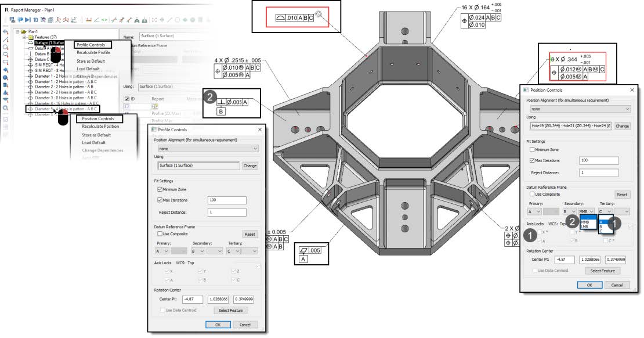Click the red-boxed .010 ABC profile callout

tap(296, 18)
